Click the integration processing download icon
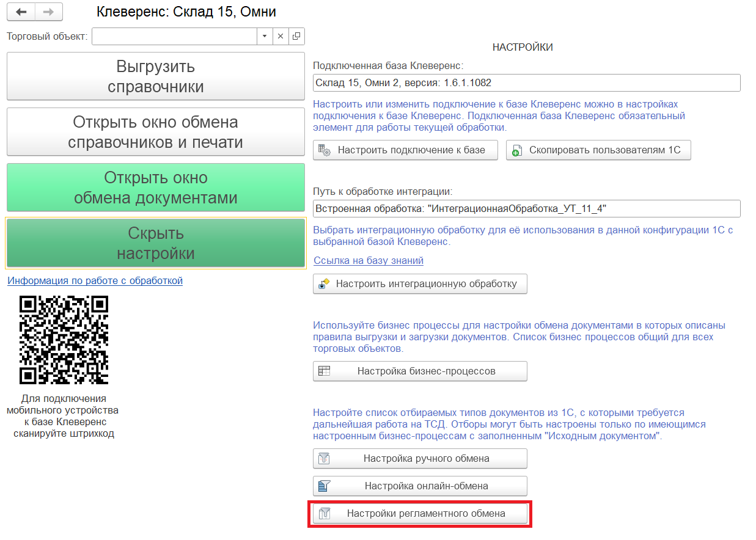This screenshot has width=756, height=540. point(324,283)
